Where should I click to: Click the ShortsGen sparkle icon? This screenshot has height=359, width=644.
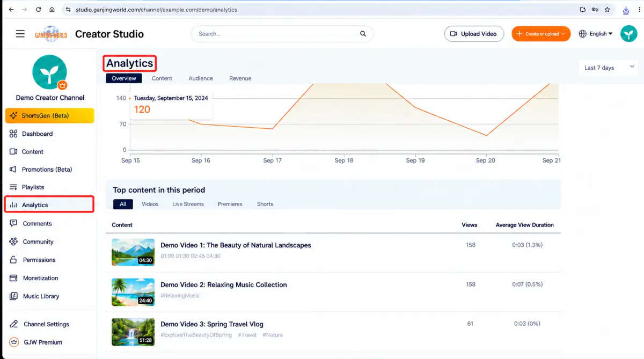(13, 115)
